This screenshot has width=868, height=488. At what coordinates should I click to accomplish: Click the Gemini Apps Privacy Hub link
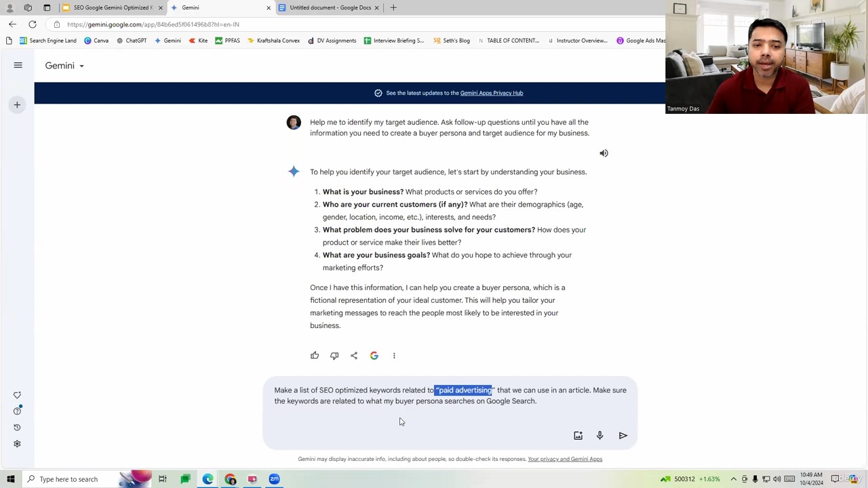[492, 93]
